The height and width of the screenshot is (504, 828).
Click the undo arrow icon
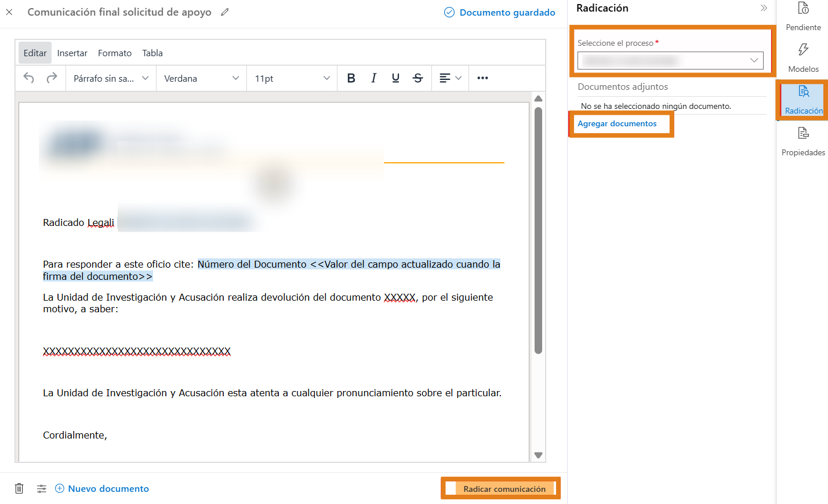(28, 78)
